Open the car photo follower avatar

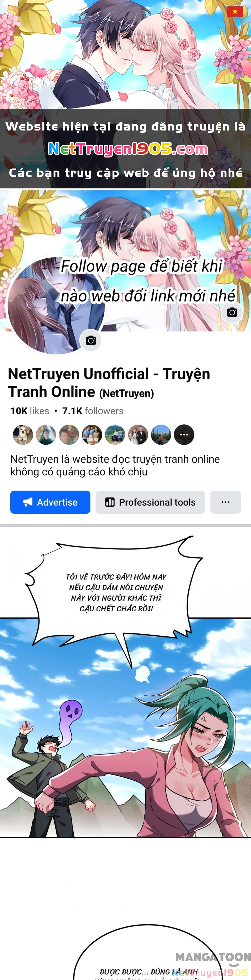tap(115, 434)
